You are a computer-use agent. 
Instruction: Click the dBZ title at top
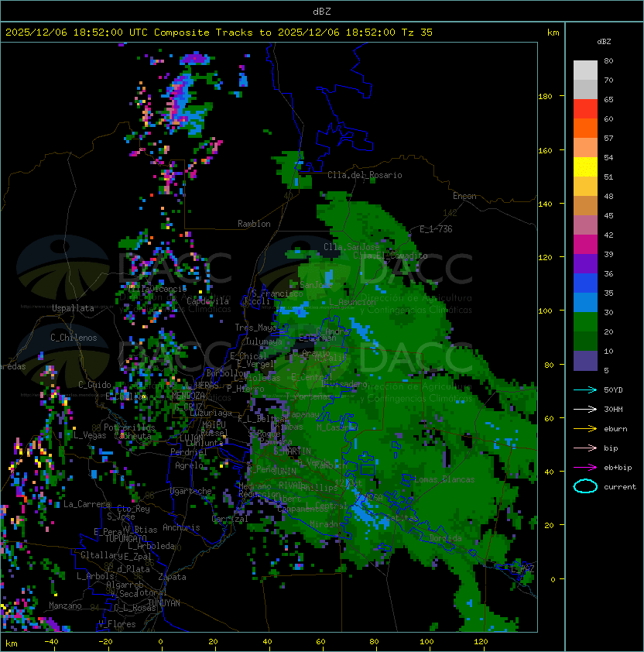pyautogui.click(x=322, y=11)
